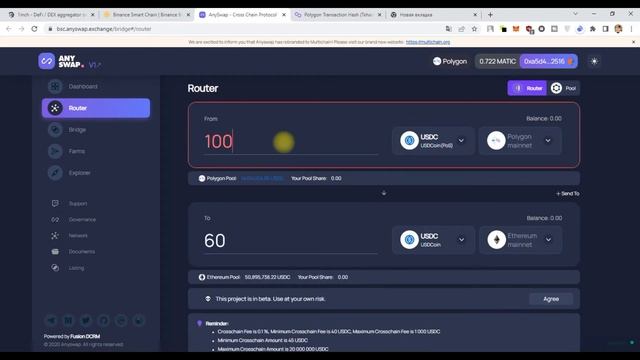Click the GitHub social icon

104,320
